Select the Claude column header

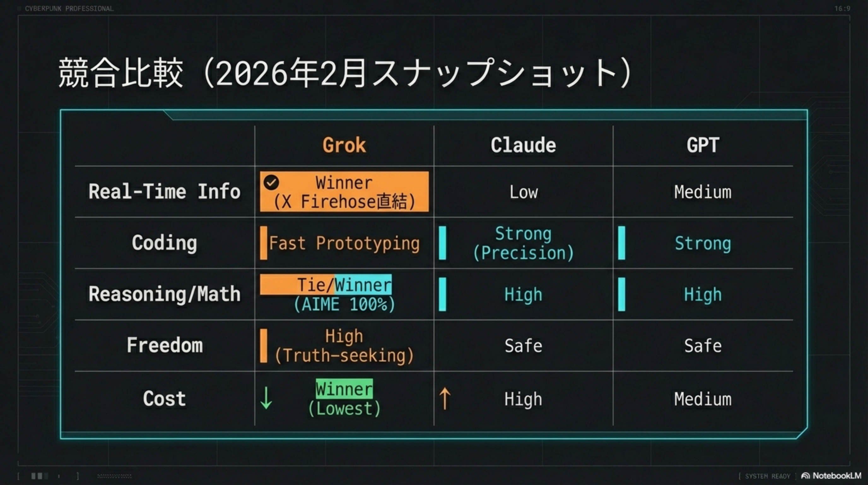tap(523, 145)
